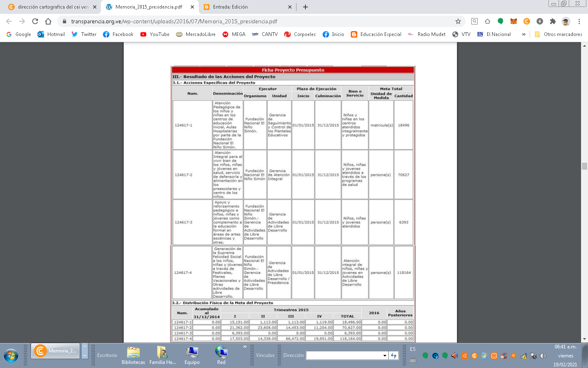
Task: Open the browser home page button
Action: coord(48,21)
